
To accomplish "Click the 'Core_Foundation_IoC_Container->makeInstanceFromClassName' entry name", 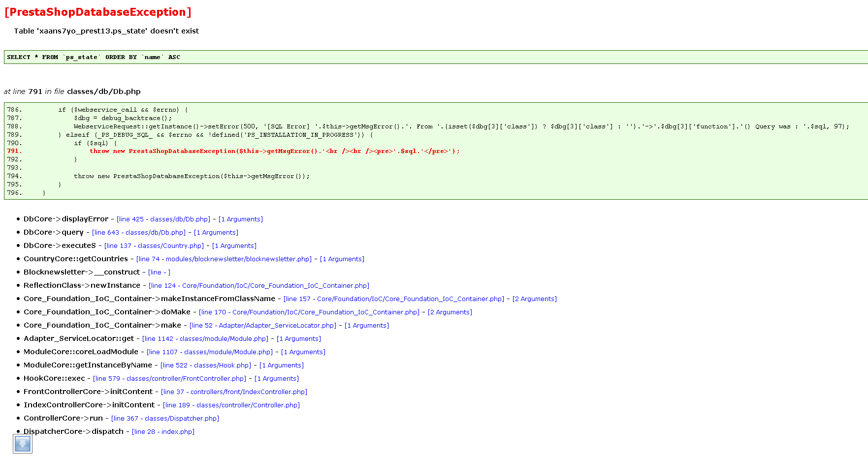I will click(x=149, y=299).
